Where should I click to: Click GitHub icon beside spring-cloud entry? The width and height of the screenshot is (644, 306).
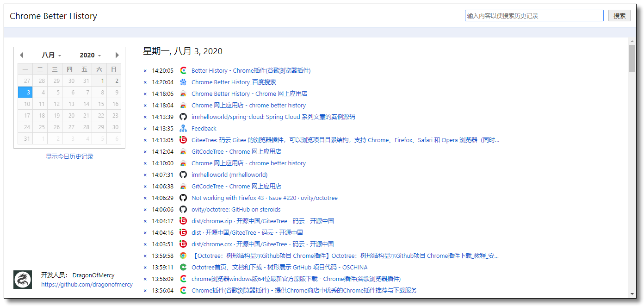tap(183, 117)
